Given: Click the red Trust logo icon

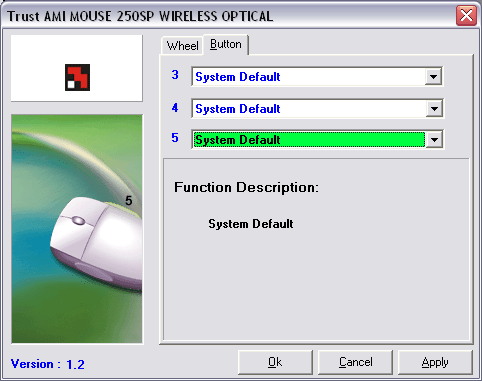Looking at the screenshot, I should click(x=77, y=77).
